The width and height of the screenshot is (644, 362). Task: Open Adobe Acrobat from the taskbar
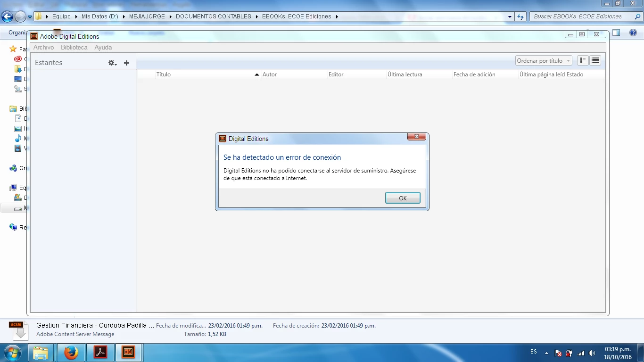point(100,353)
